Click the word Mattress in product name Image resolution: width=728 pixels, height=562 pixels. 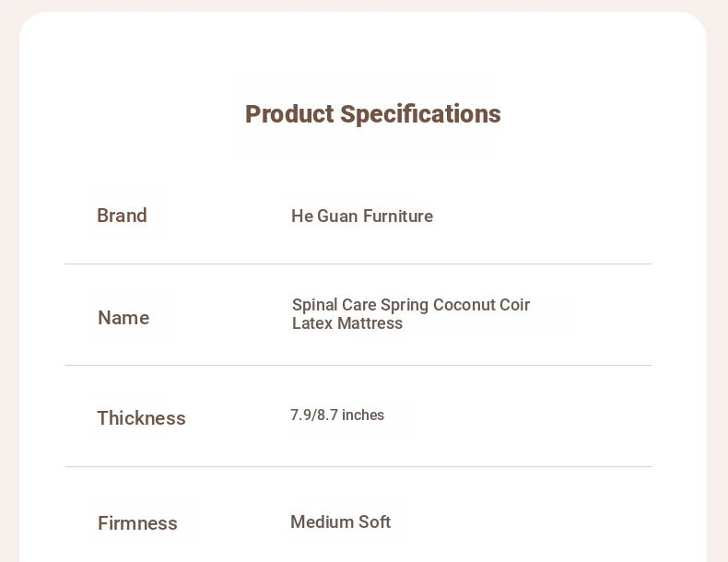(x=370, y=323)
